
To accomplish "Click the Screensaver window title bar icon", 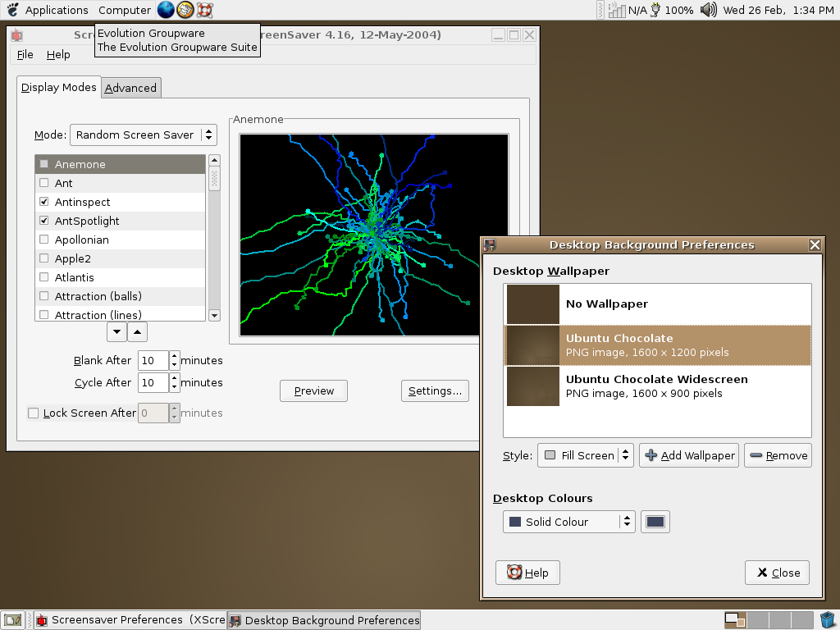I will coord(17,35).
